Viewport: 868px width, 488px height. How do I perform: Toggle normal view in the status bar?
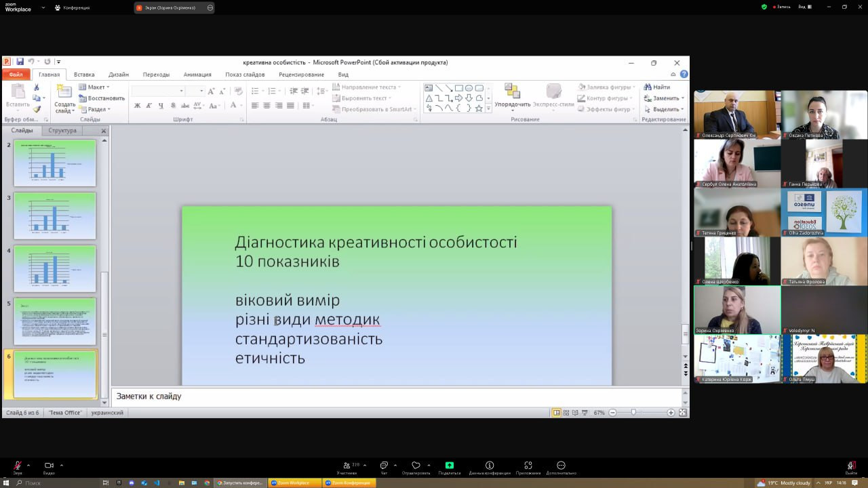pyautogui.click(x=556, y=413)
